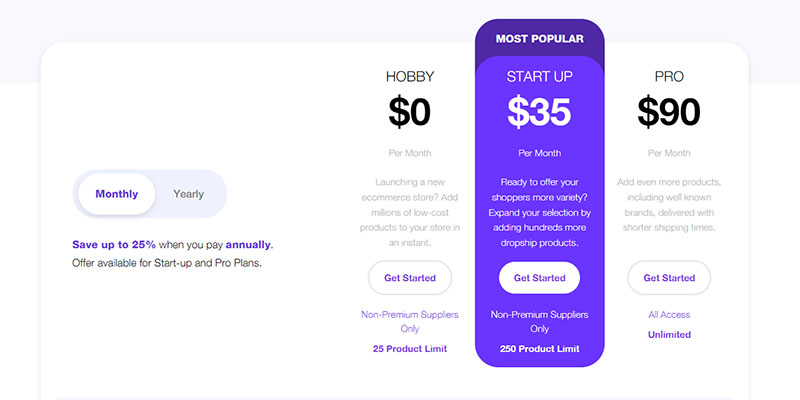Click the $0 price
The image size is (800, 400).
pos(409,112)
